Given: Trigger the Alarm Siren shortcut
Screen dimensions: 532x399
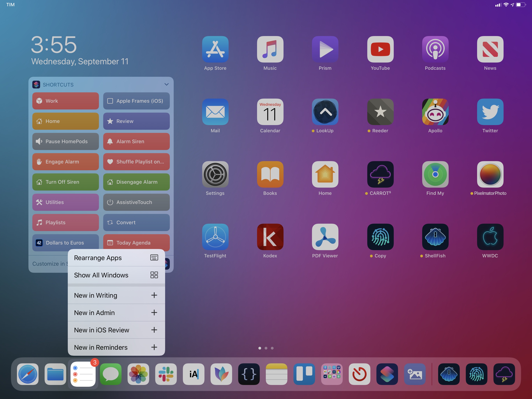Looking at the screenshot, I should (x=136, y=141).
